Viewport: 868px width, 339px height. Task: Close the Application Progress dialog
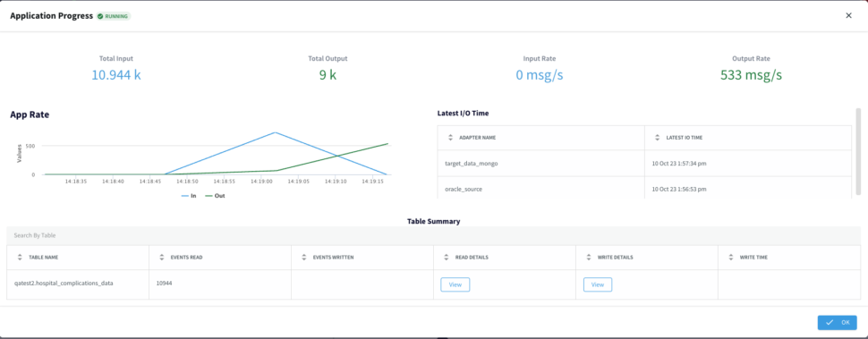tap(848, 15)
